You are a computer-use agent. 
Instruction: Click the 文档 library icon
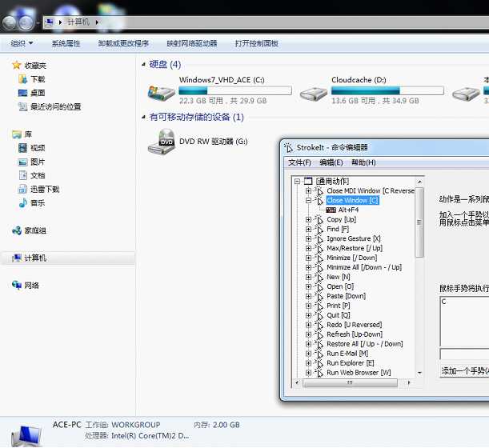point(23,175)
